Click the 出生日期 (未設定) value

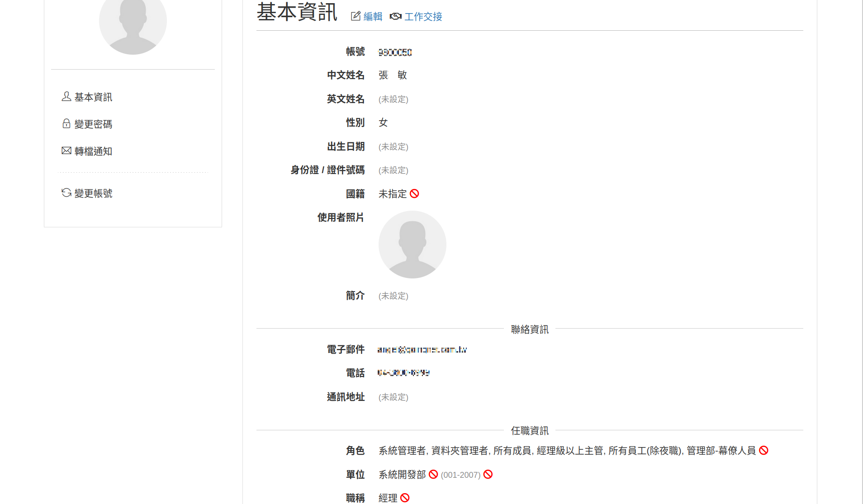point(394,147)
